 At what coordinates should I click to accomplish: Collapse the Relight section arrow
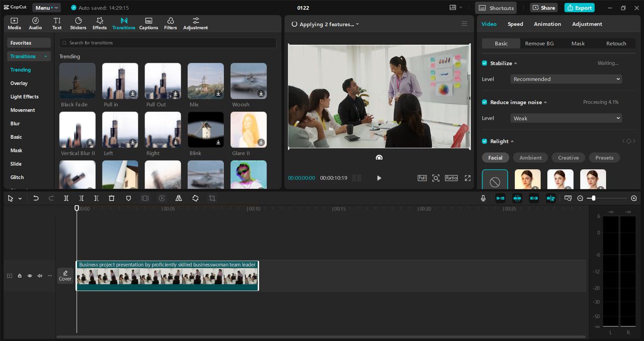coord(512,142)
